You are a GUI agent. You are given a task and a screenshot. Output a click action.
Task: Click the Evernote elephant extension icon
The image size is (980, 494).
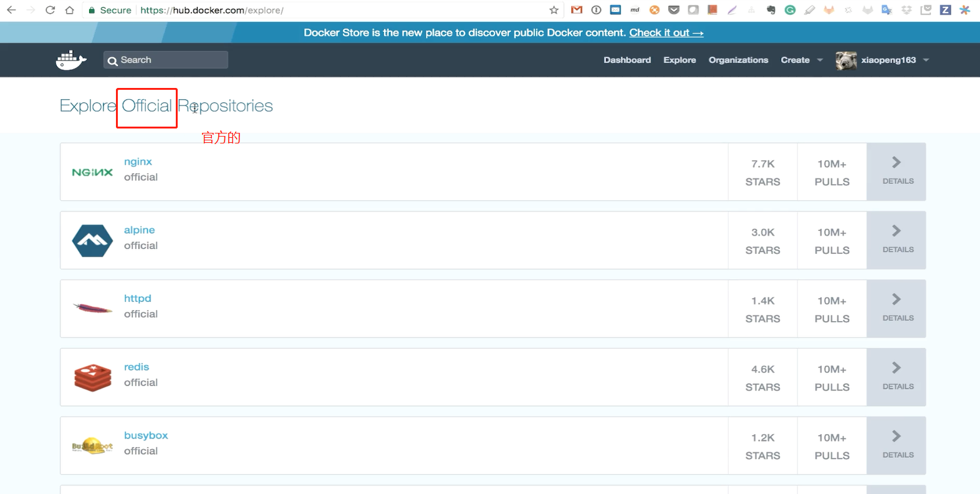(x=771, y=10)
